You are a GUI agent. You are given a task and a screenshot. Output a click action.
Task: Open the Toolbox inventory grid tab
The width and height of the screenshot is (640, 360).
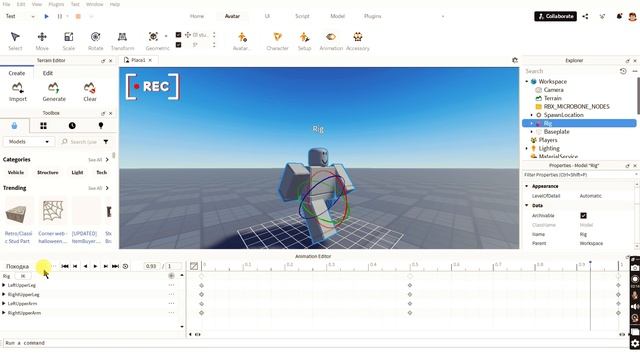click(43, 126)
